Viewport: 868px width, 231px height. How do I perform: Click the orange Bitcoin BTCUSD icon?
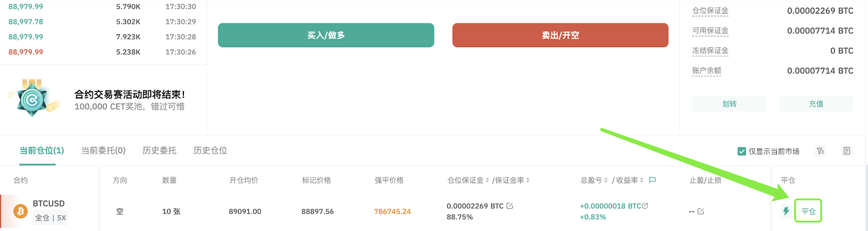point(21,211)
